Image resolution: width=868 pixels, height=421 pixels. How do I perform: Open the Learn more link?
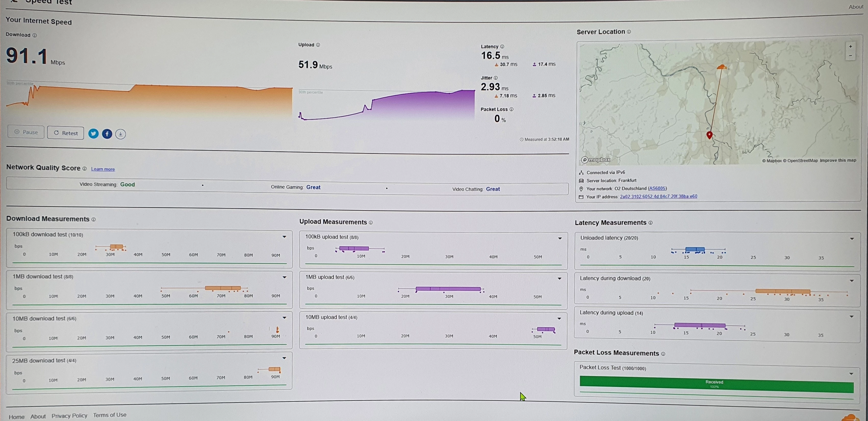103,169
